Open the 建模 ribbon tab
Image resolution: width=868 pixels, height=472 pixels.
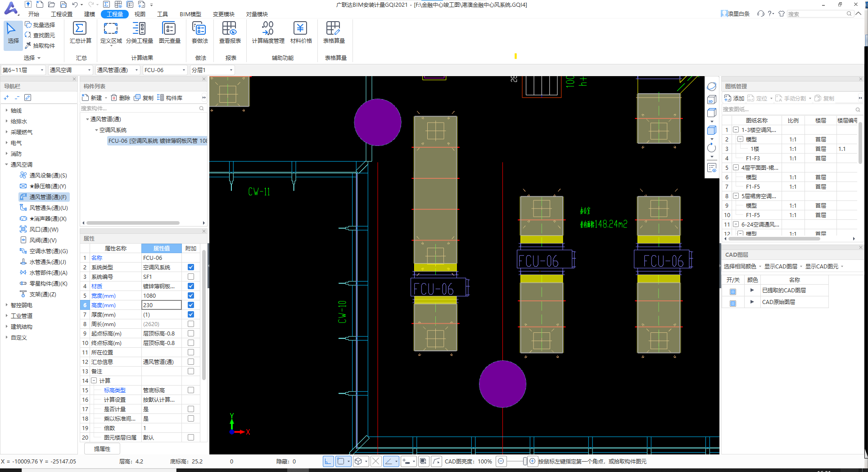[x=90, y=14]
